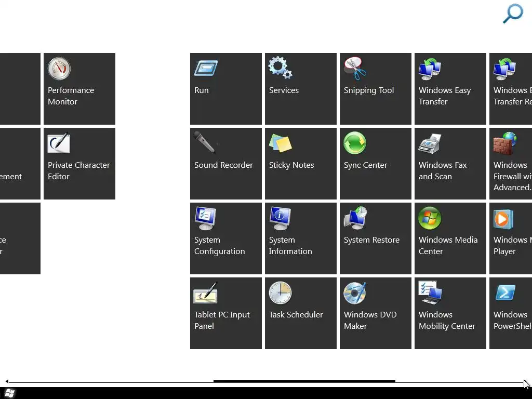The height and width of the screenshot is (399, 532).
Task: Open Task Scheduler clock icon
Action: point(280,293)
